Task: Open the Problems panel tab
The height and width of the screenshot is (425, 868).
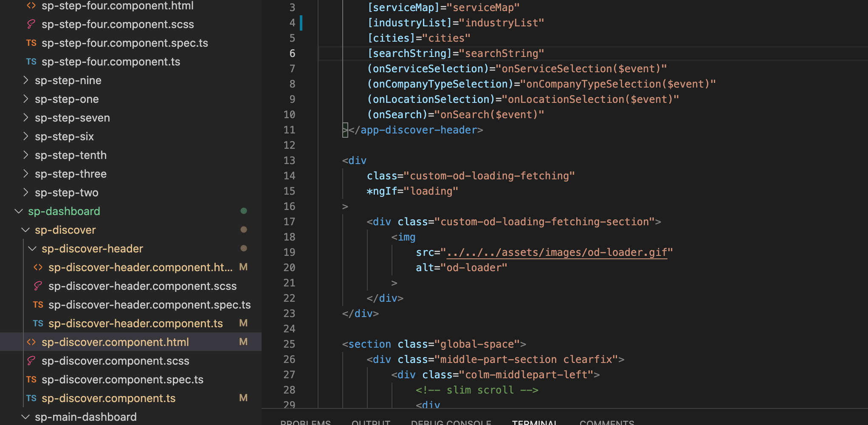Action: [305, 422]
